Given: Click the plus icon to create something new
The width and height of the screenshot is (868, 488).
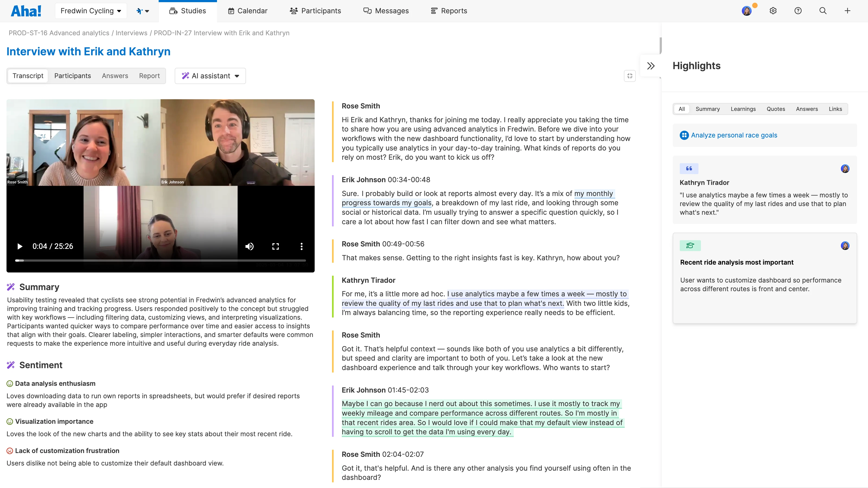Looking at the screenshot, I should click(x=847, y=11).
